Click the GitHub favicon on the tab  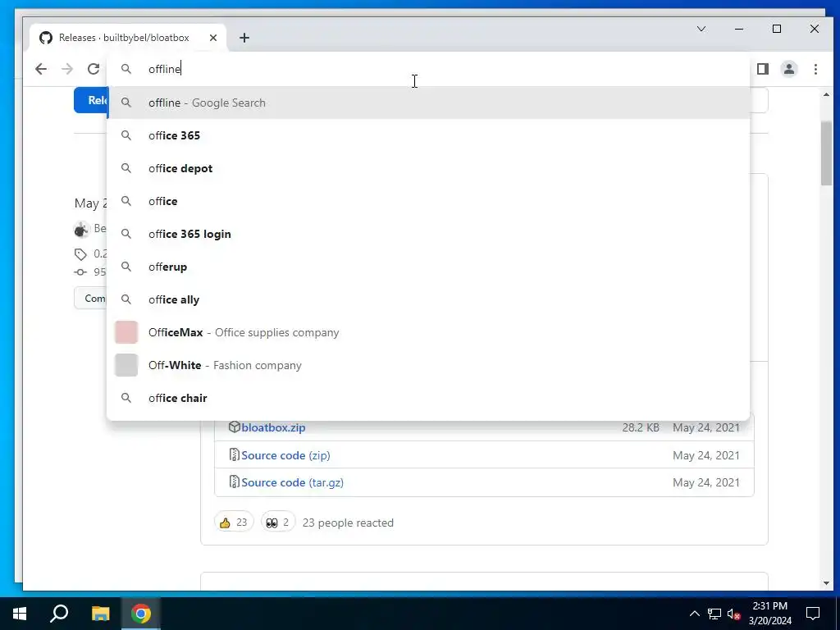coord(46,38)
